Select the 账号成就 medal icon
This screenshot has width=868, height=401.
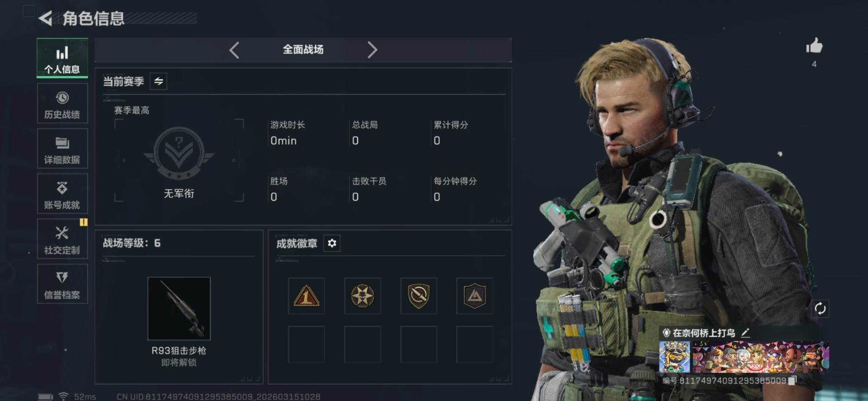click(62, 187)
